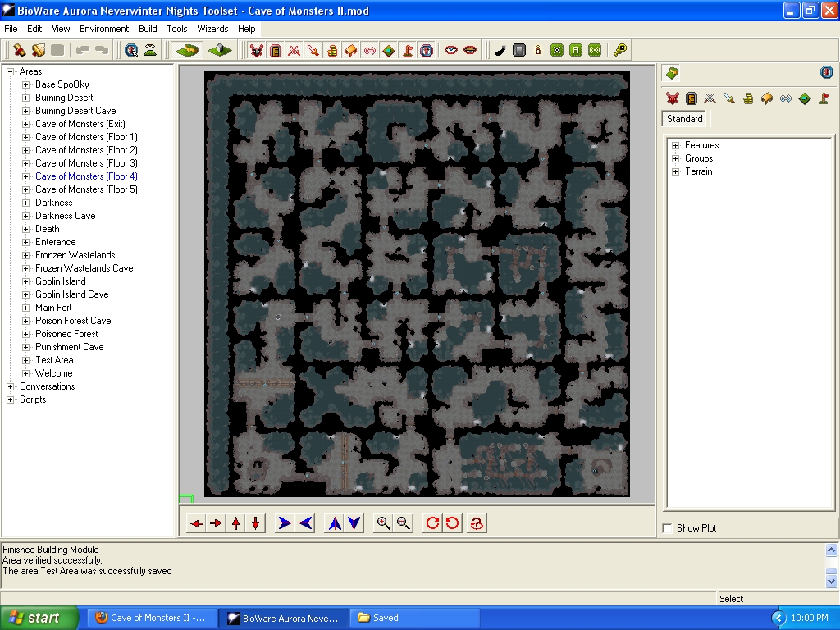
Task: Expand the Conversations tree node
Action: [x=11, y=386]
